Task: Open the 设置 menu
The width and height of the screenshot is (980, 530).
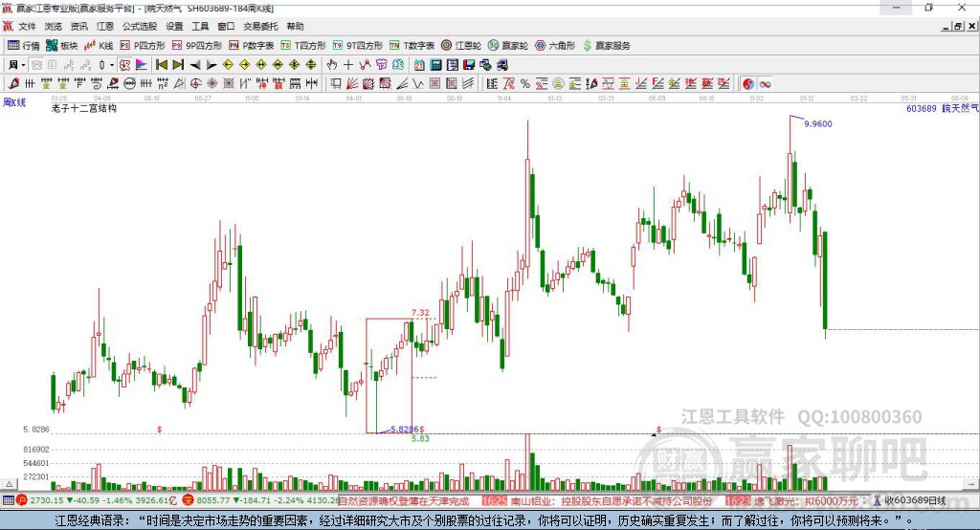Action: (x=174, y=26)
